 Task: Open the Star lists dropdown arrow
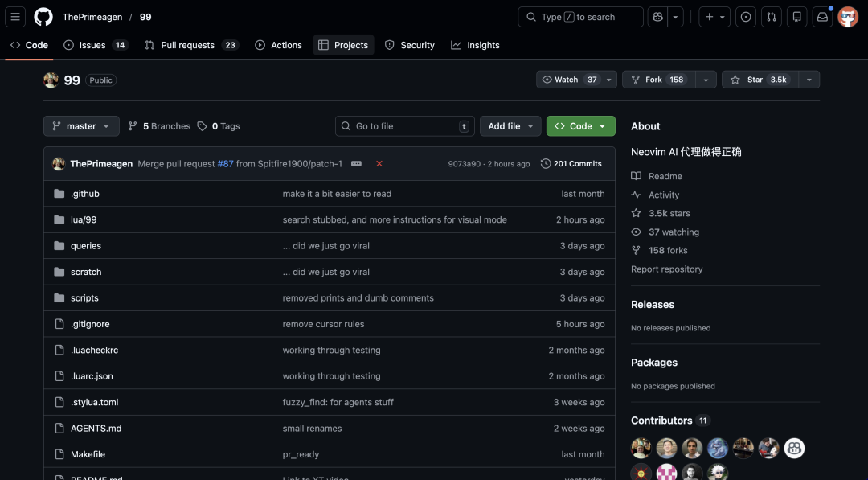pos(809,80)
